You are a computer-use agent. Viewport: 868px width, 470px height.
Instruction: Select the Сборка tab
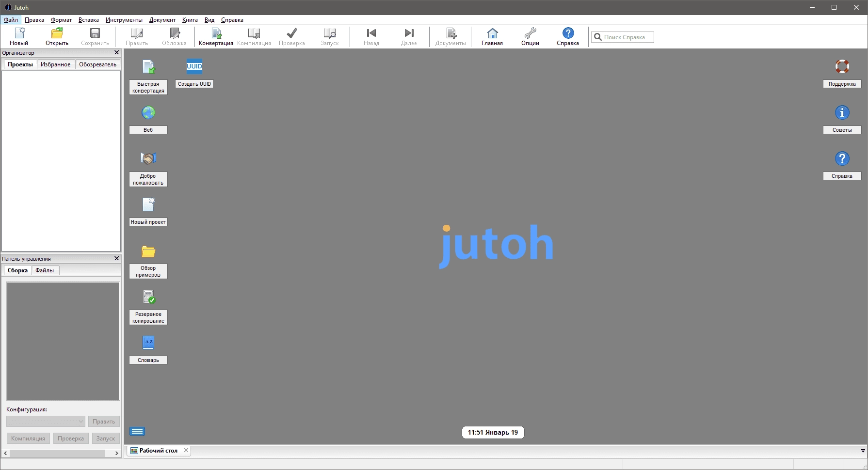coord(17,270)
